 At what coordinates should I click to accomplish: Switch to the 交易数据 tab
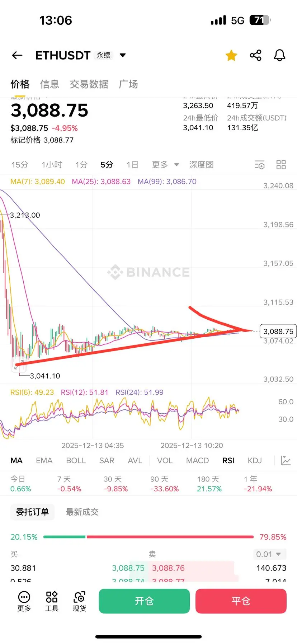coord(89,84)
